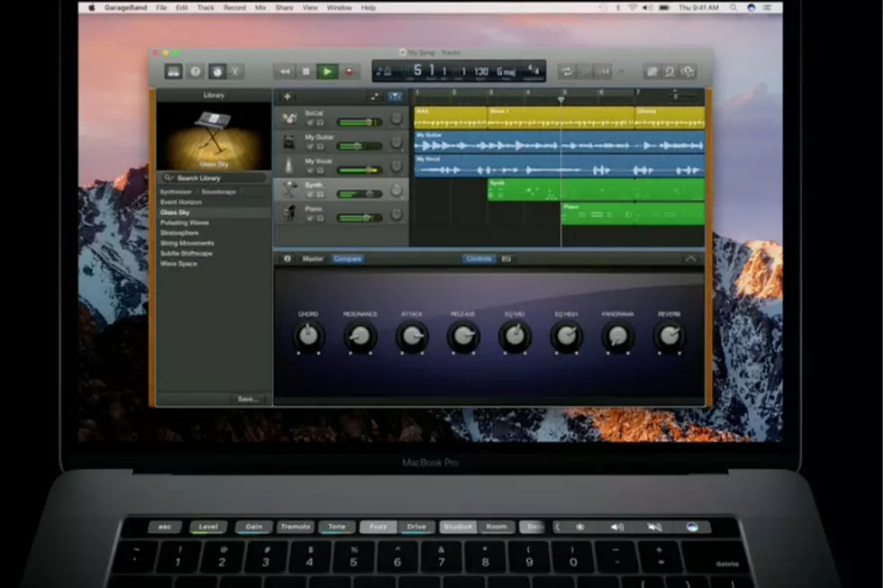This screenshot has width=883, height=588.
Task: Open the Smart Controls inspector info button
Action: tap(287, 258)
